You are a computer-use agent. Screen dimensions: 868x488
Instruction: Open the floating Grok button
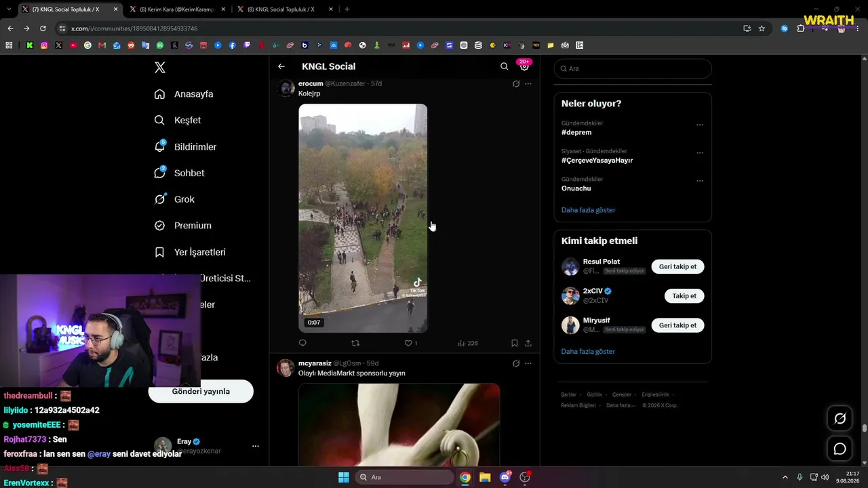pos(840,419)
